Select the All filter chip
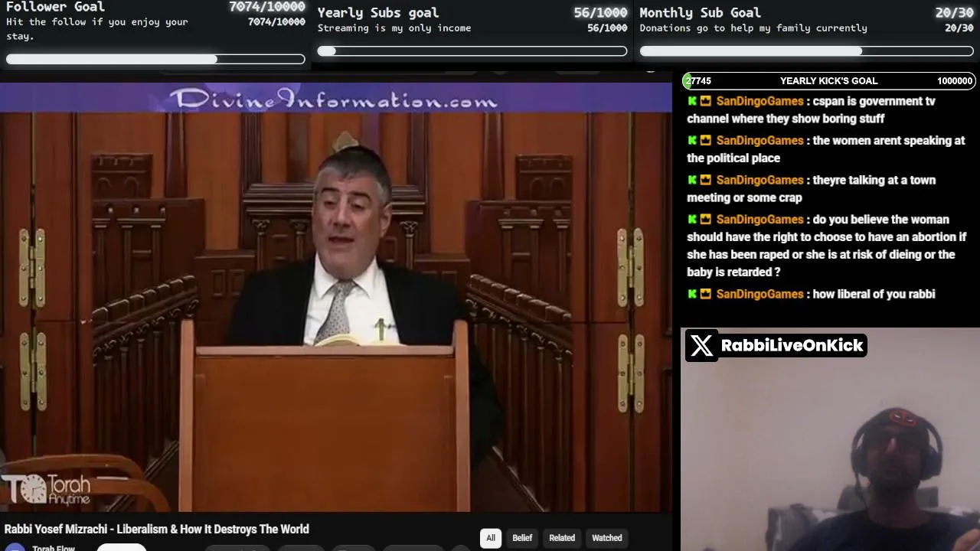The width and height of the screenshot is (980, 551). [x=491, y=538]
